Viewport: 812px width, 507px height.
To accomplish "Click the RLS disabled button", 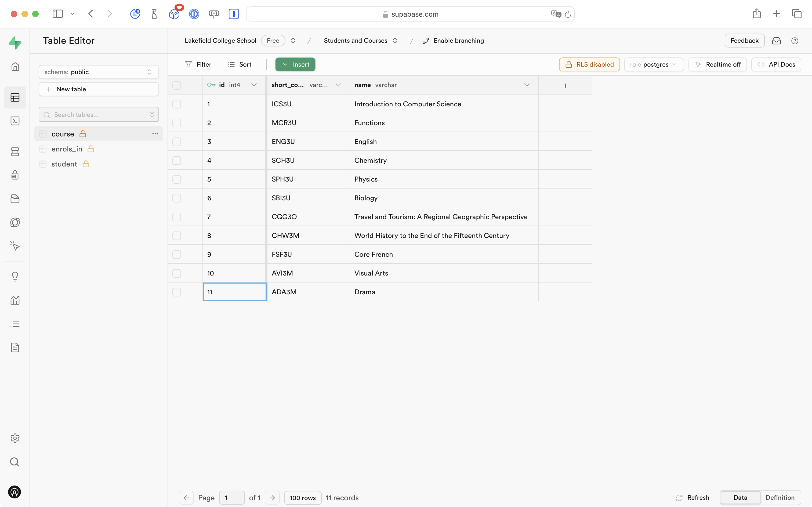I will pyautogui.click(x=589, y=64).
